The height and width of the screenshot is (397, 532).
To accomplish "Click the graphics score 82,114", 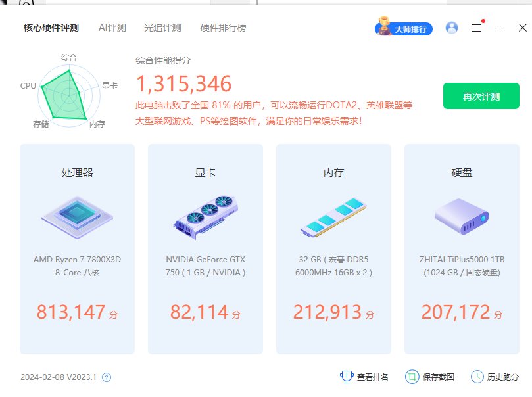I will tap(199, 312).
